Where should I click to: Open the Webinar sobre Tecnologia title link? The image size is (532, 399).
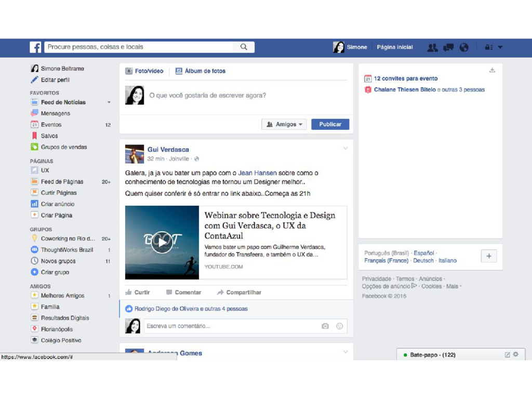(270, 225)
